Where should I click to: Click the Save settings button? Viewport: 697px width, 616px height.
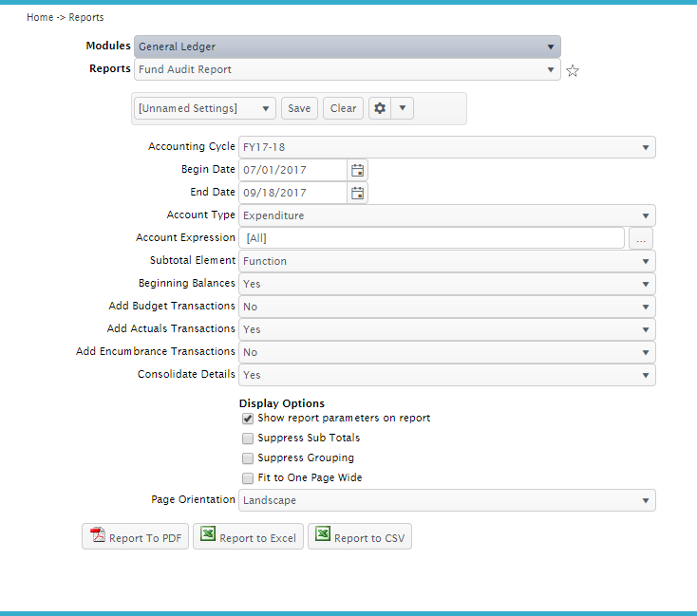click(299, 108)
